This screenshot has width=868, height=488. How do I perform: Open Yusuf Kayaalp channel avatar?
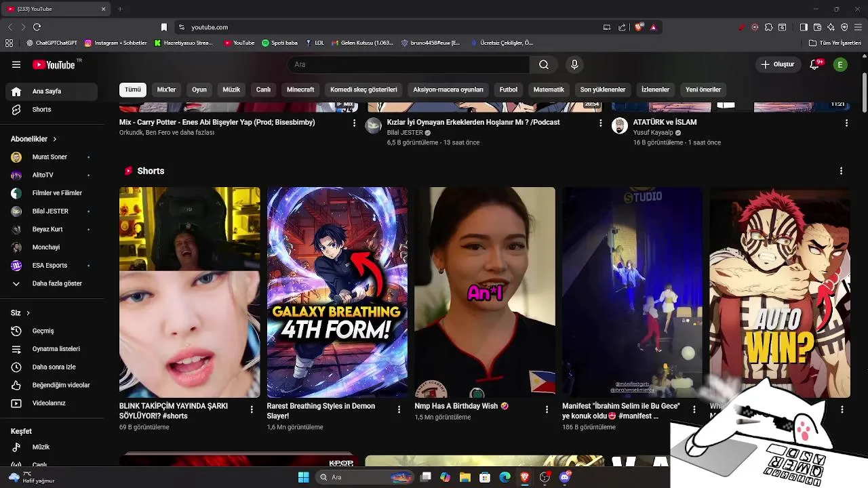tap(620, 125)
